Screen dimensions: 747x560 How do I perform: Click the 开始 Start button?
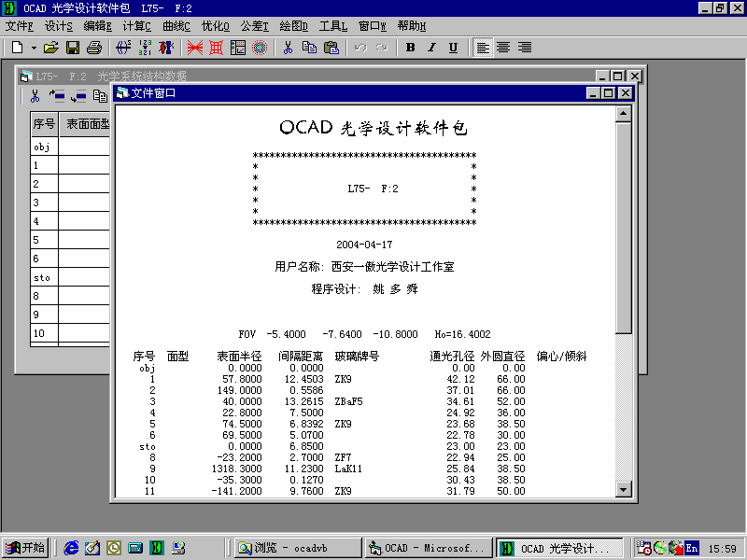point(25,548)
